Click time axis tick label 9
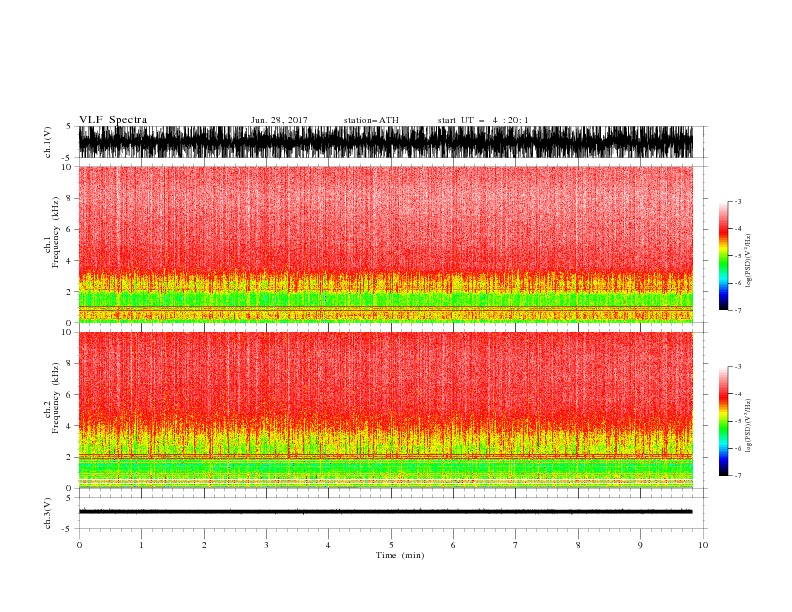Viewport: 792px width, 612px height. coord(640,545)
